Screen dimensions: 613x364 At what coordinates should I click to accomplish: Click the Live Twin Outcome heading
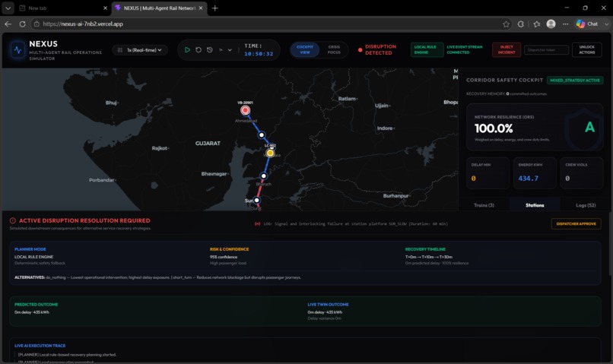click(x=328, y=304)
